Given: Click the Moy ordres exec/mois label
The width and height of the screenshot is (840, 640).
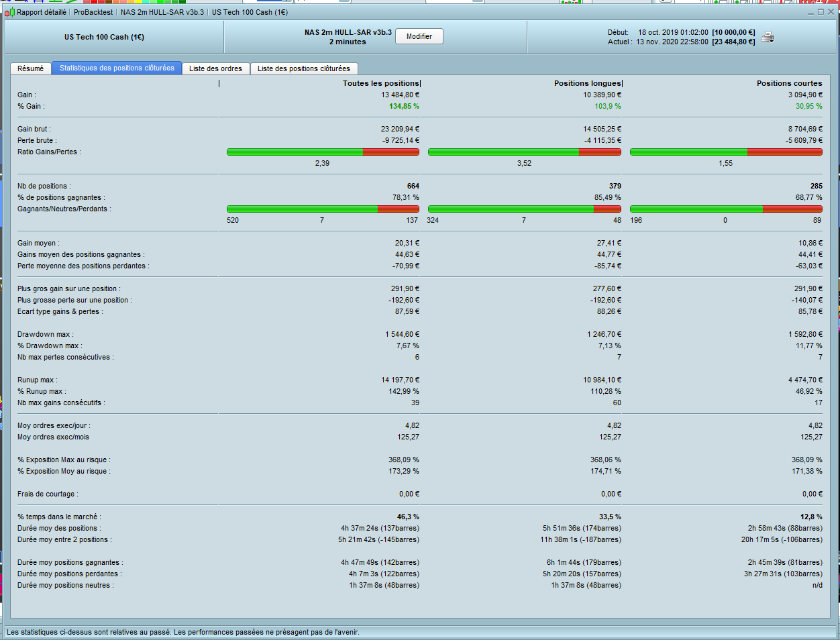Looking at the screenshot, I should click(53, 437).
